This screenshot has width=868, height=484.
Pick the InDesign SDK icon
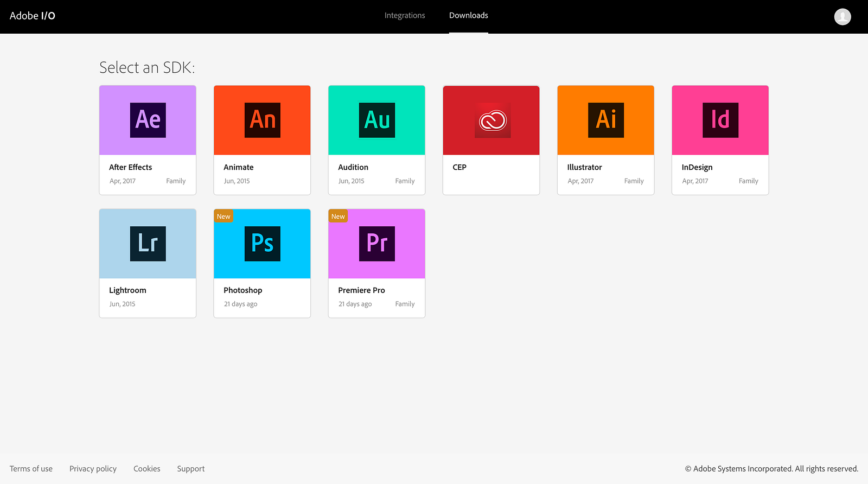[x=720, y=120]
